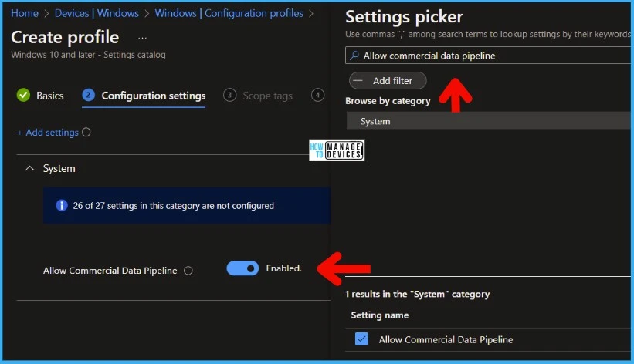Click the Add filter button

click(x=388, y=81)
